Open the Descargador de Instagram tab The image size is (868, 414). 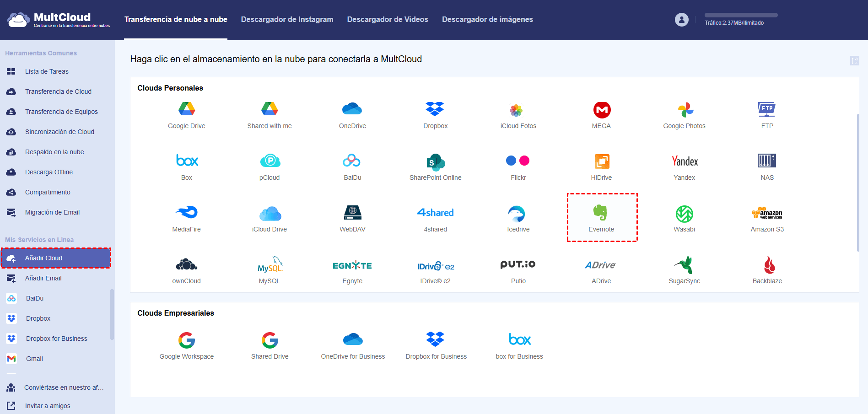[x=287, y=19]
